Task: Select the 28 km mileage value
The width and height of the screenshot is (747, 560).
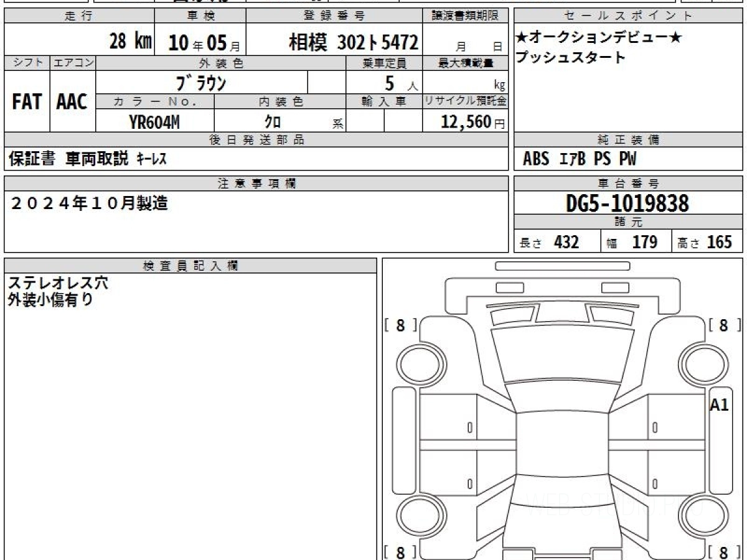Action: tap(131, 42)
